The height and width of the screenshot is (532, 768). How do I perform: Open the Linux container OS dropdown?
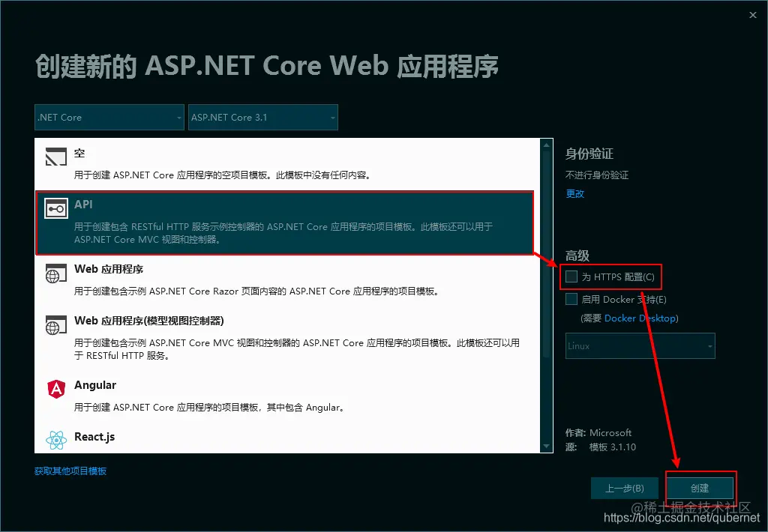pyautogui.click(x=640, y=346)
